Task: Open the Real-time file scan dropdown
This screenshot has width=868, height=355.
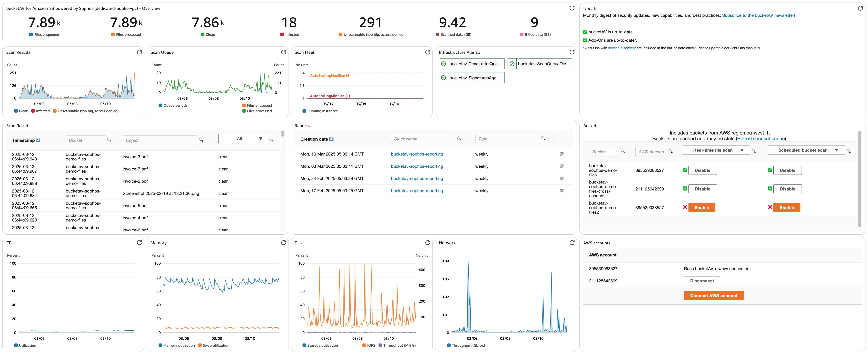Action: (716, 150)
